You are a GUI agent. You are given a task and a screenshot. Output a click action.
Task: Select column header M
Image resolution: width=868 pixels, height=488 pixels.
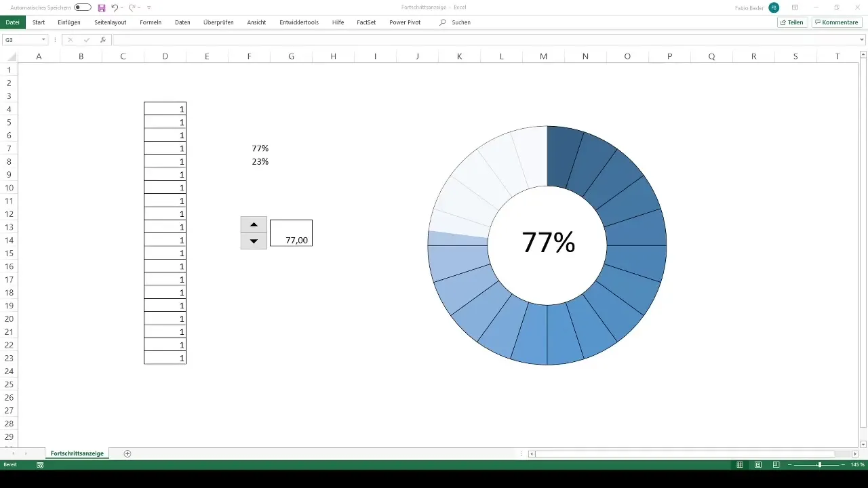coord(543,56)
